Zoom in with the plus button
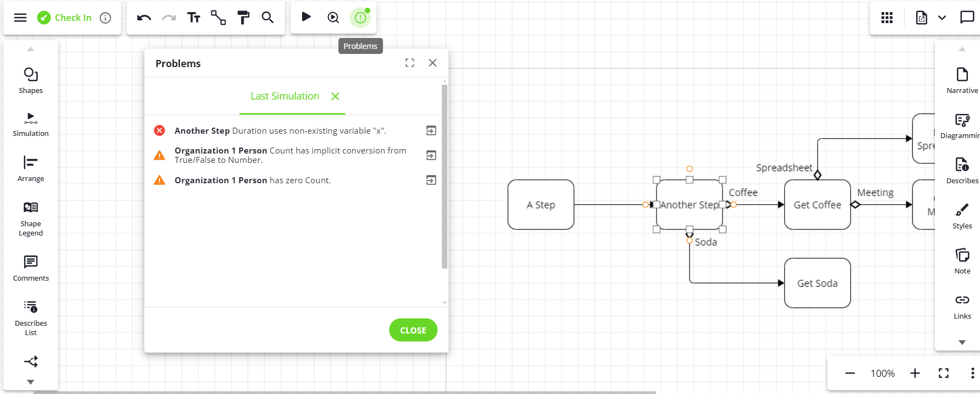Viewport: 980px width, 394px height. point(915,373)
